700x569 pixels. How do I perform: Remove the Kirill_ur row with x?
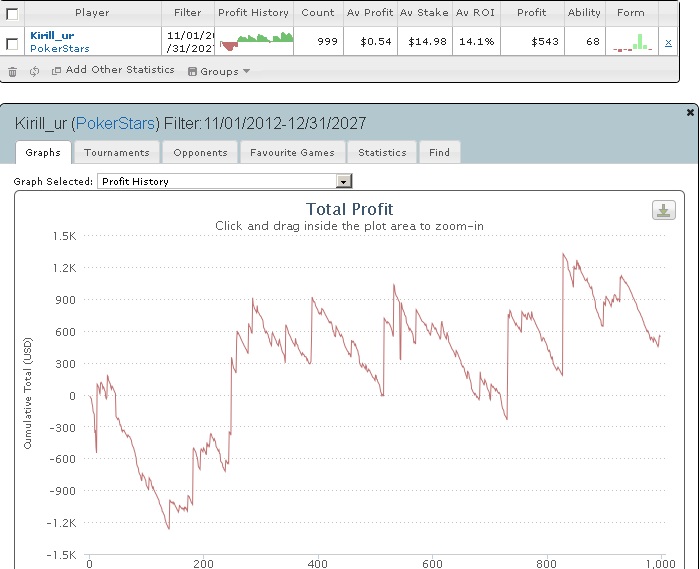pyautogui.click(x=668, y=43)
